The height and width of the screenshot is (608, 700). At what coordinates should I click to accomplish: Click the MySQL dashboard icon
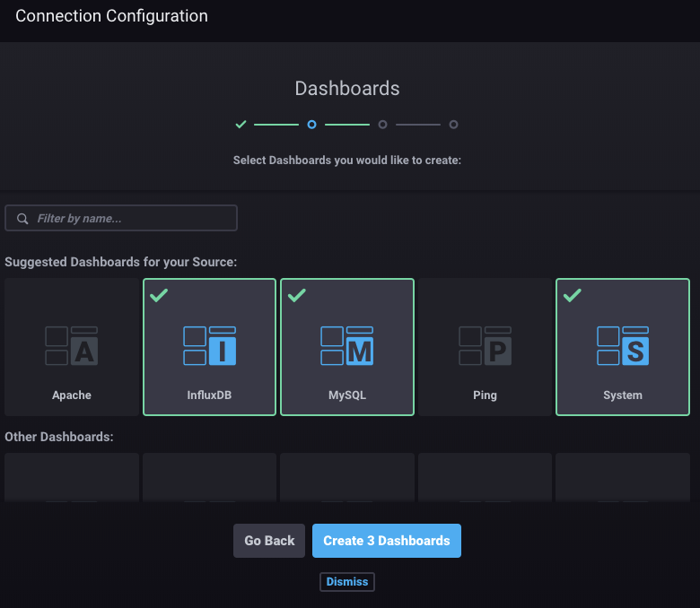pos(347,345)
